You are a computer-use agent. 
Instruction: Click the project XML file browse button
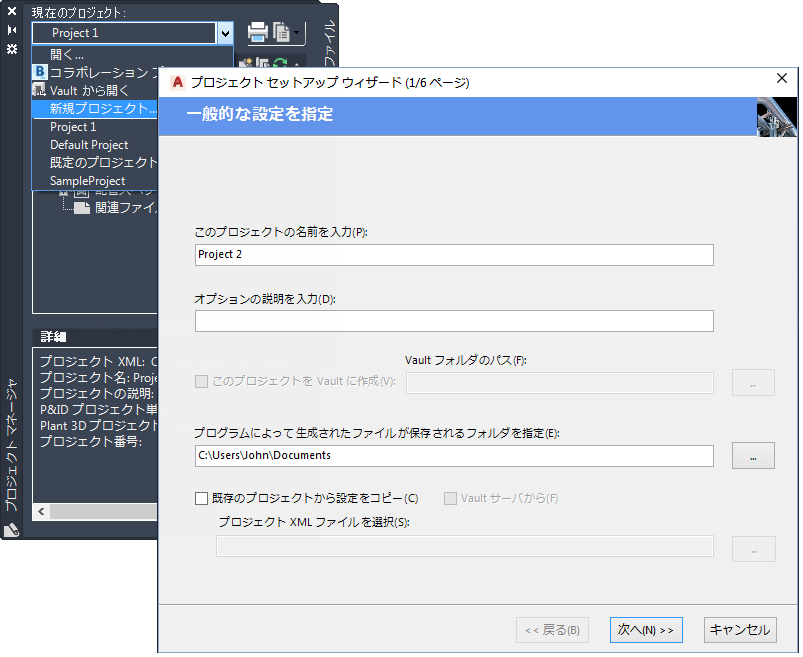(x=753, y=549)
